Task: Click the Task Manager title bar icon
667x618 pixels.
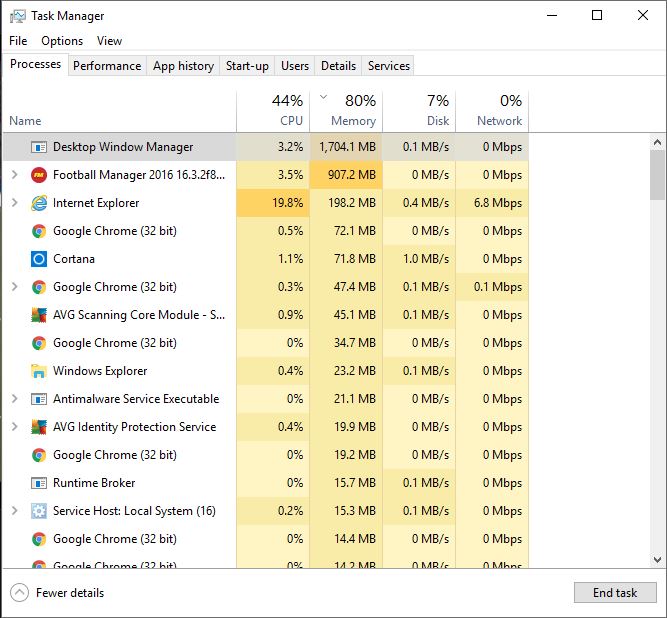Action: (17, 16)
